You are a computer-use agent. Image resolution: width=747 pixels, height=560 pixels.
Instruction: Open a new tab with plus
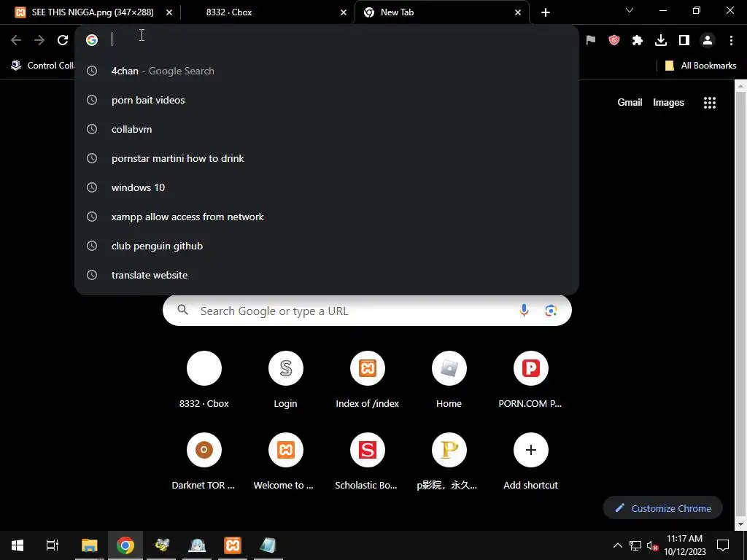(546, 12)
